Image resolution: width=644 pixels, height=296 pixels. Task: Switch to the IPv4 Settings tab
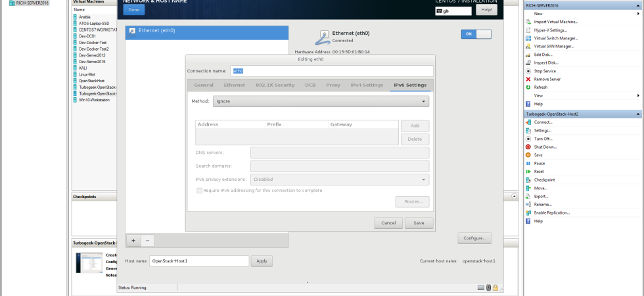(x=367, y=85)
